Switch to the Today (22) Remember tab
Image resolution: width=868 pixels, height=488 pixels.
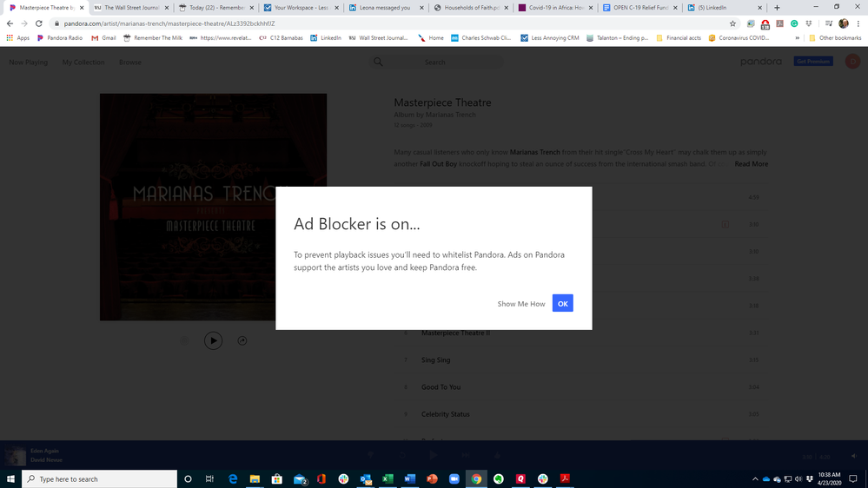215,8
